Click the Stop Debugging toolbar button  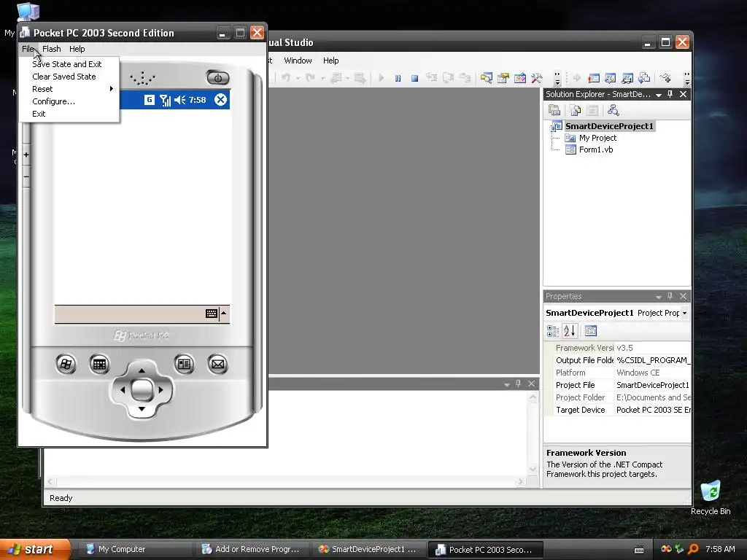pyautogui.click(x=414, y=78)
